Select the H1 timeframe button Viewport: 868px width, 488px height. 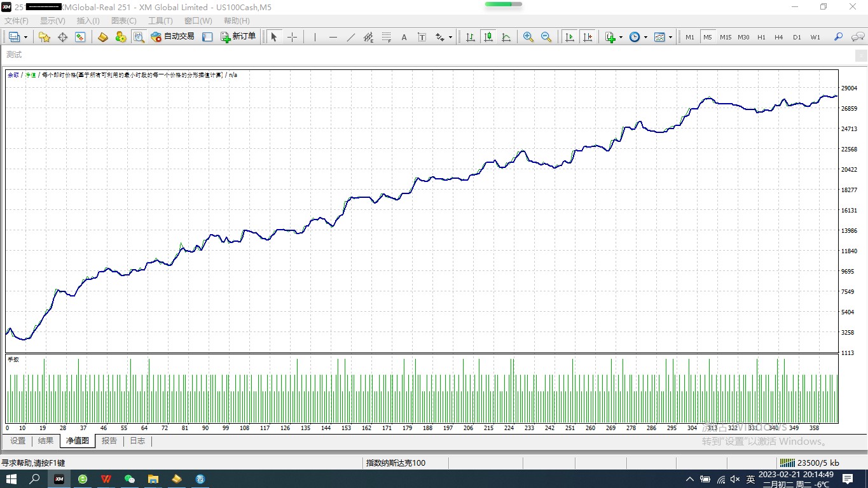tap(761, 37)
